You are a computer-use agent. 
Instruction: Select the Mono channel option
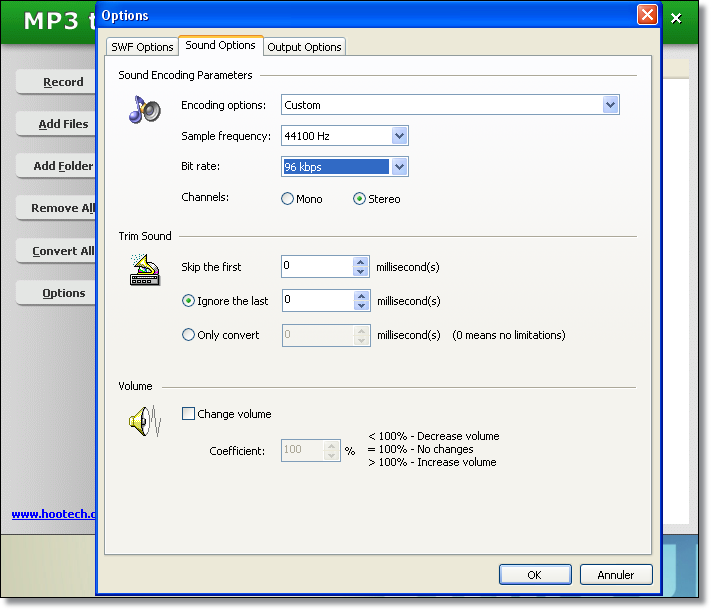288,199
